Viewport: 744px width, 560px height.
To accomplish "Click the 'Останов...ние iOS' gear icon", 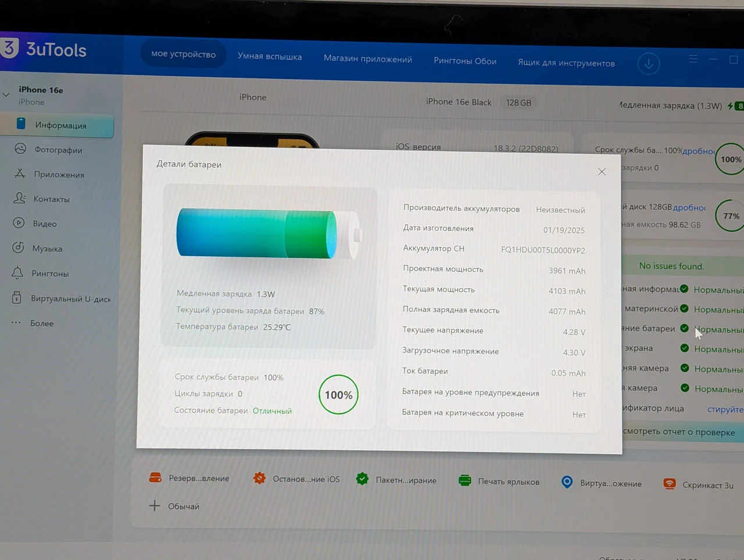I will click(x=259, y=478).
